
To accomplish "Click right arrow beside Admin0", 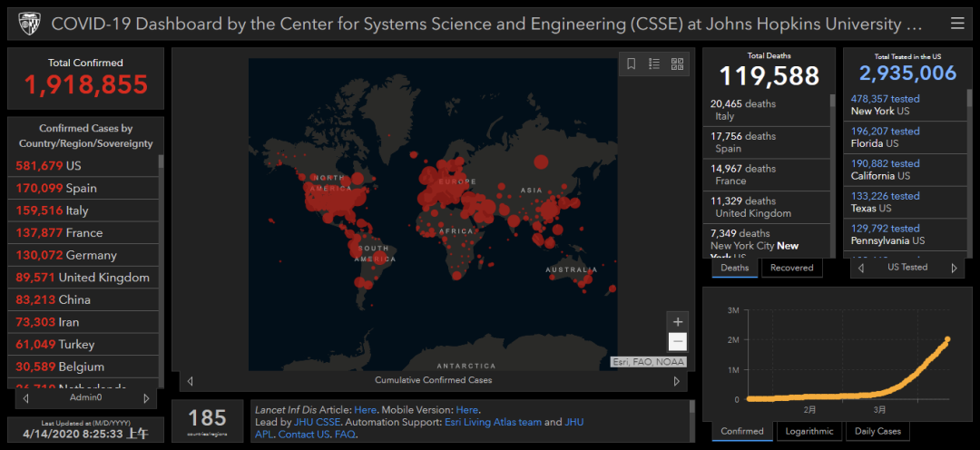I will point(146,398).
